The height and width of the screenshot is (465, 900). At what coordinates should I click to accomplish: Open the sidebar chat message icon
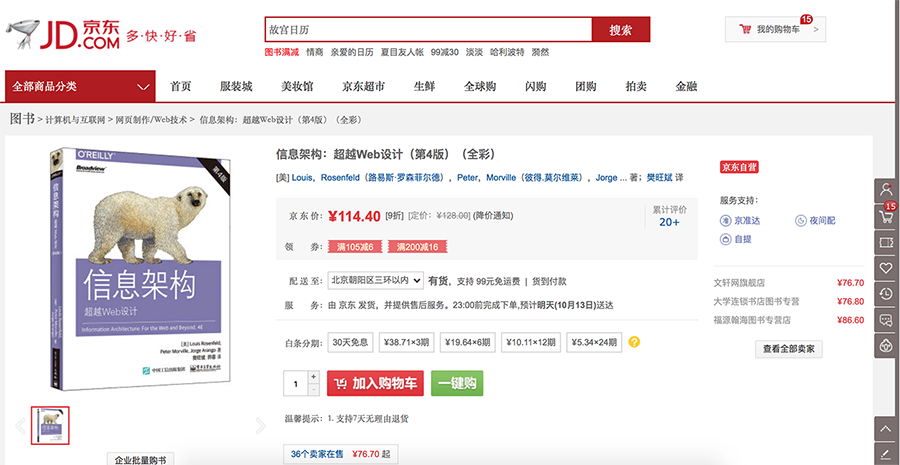(885, 320)
